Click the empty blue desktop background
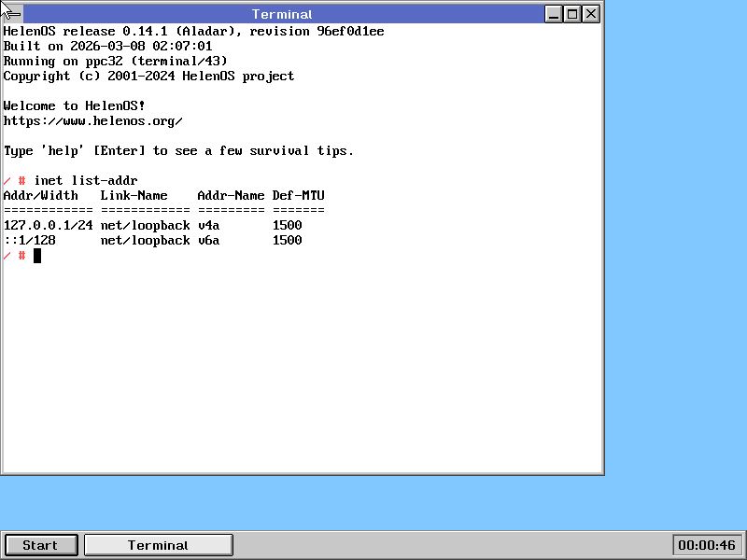The width and height of the screenshot is (747, 560). [672, 280]
